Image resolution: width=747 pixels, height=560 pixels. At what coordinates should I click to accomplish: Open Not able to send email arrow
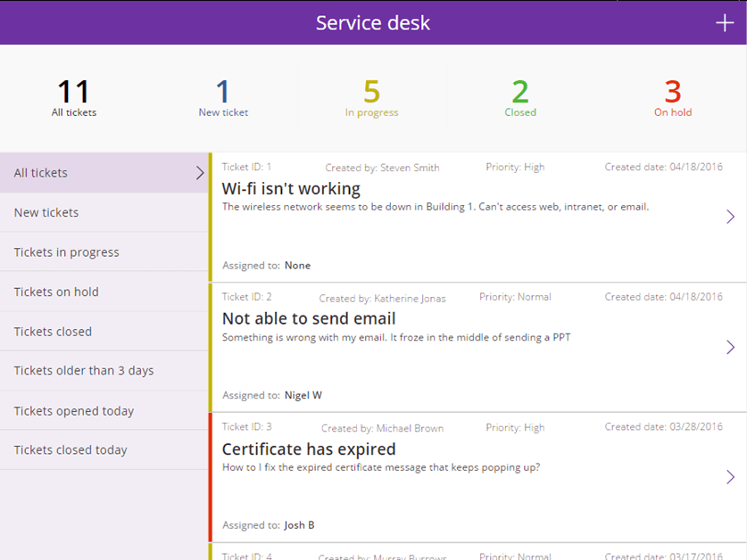730,347
